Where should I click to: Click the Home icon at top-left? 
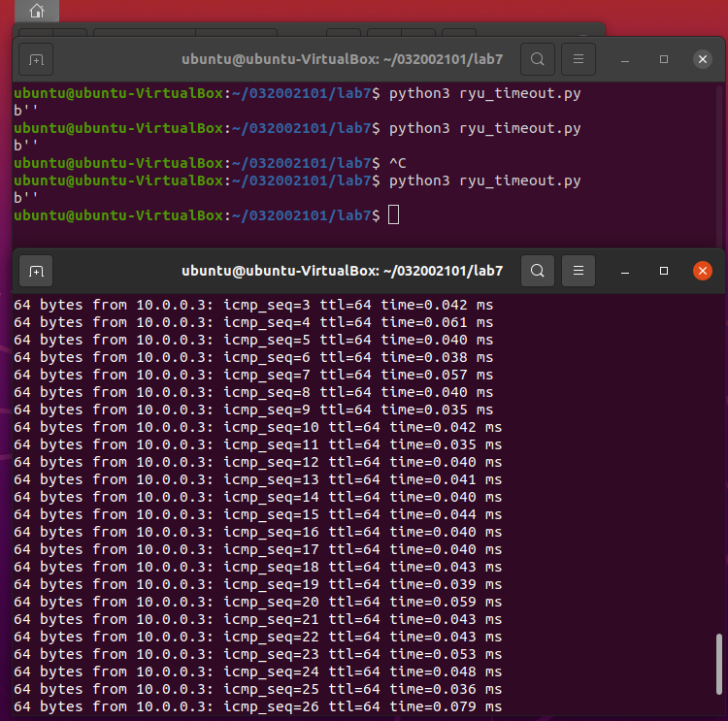[37, 11]
